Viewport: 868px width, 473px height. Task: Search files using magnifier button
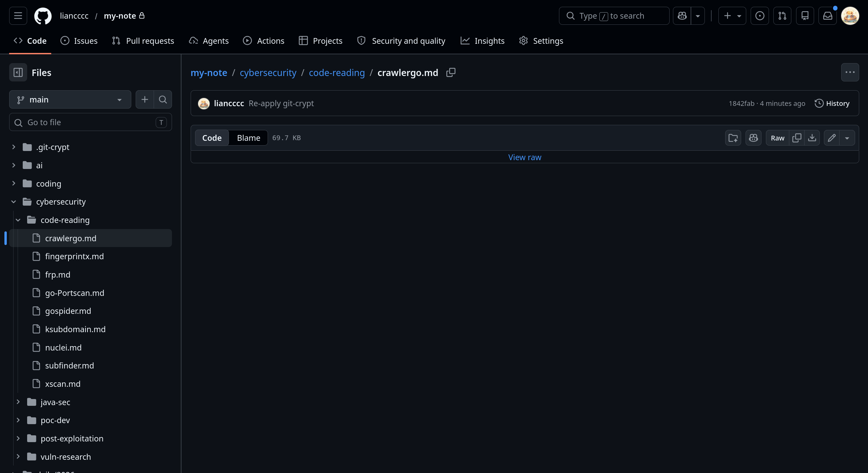coord(163,99)
